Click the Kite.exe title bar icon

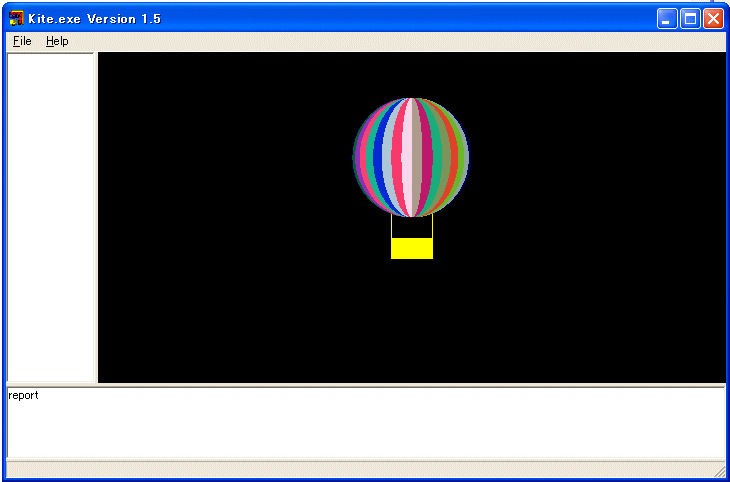tap(16, 19)
